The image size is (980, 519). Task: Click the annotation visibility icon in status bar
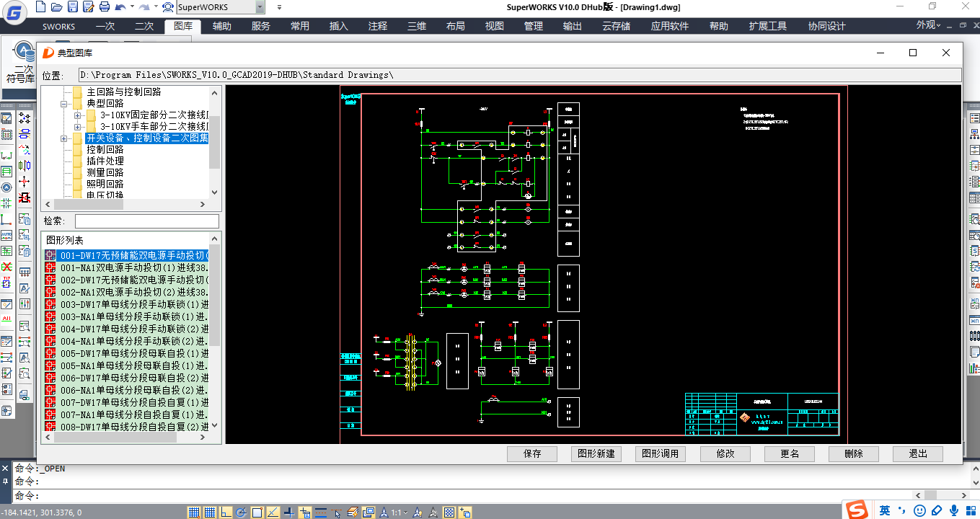[418, 513]
